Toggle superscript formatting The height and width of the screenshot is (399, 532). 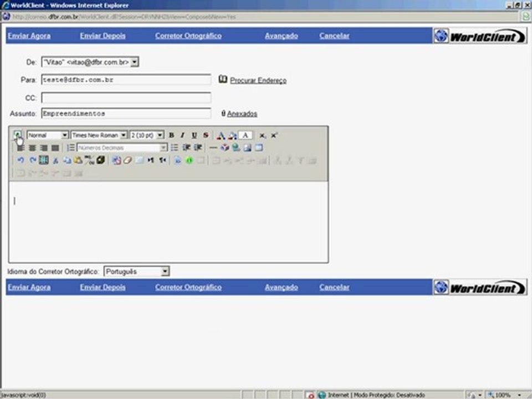(x=274, y=136)
